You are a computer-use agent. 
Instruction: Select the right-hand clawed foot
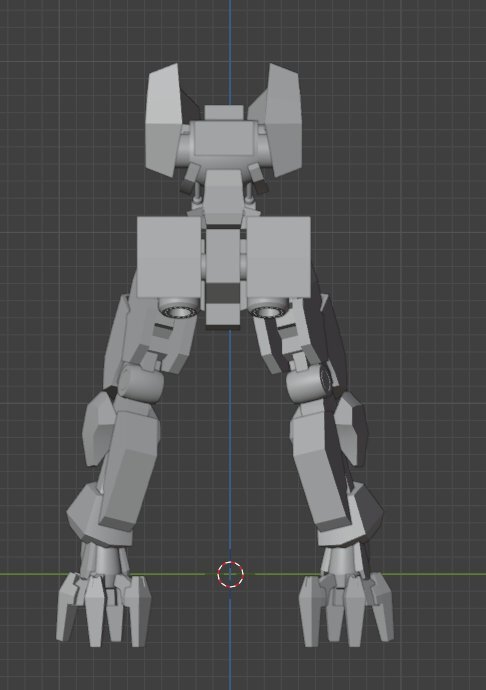point(346,609)
